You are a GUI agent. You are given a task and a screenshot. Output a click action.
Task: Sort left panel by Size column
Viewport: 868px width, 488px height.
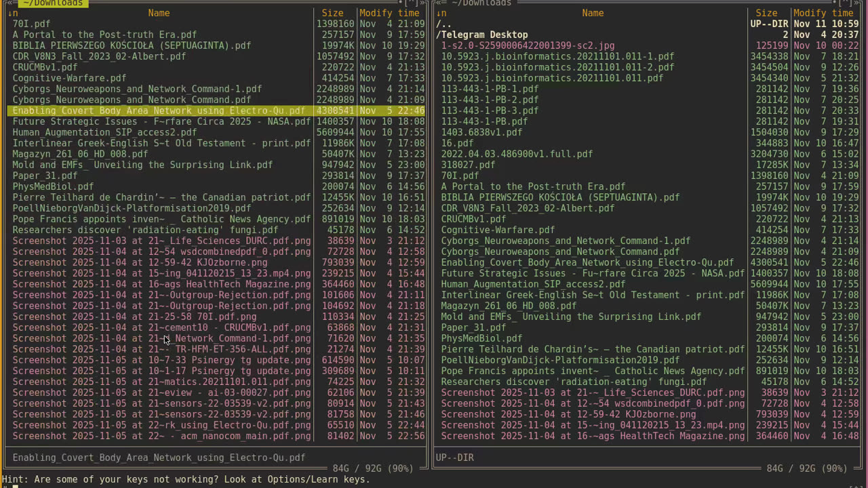[332, 13]
